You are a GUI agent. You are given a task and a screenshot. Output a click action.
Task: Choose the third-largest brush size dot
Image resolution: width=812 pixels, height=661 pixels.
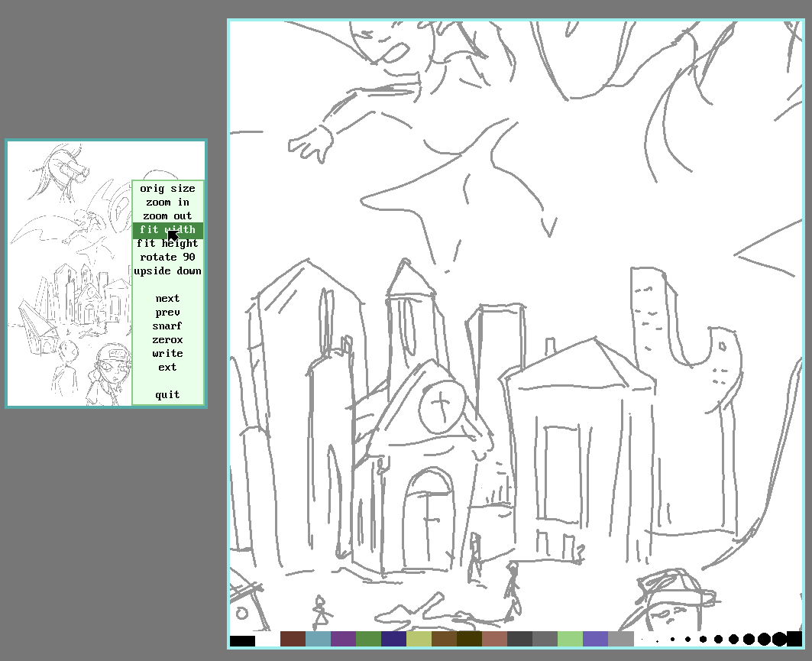764,640
